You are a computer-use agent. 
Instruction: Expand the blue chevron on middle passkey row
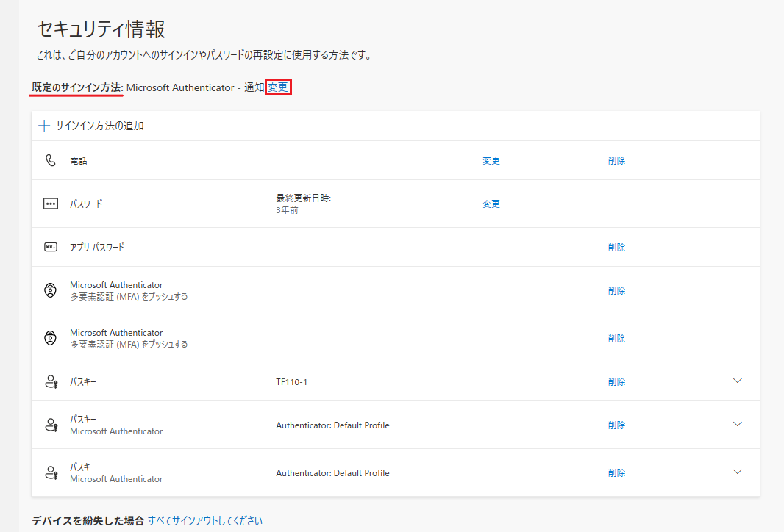pos(738,424)
